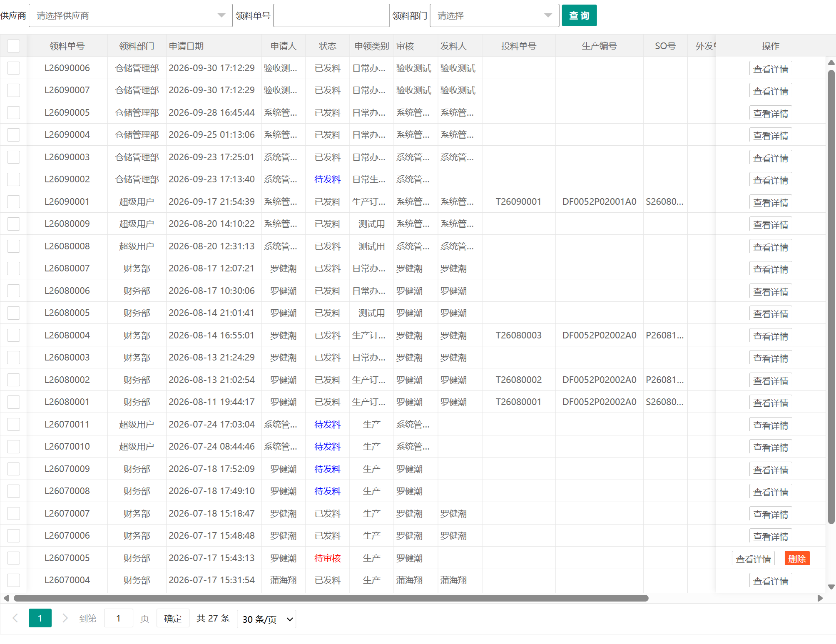This screenshot has height=644, width=836.
Task: Click the 申请日期 column header
Action: click(186, 46)
